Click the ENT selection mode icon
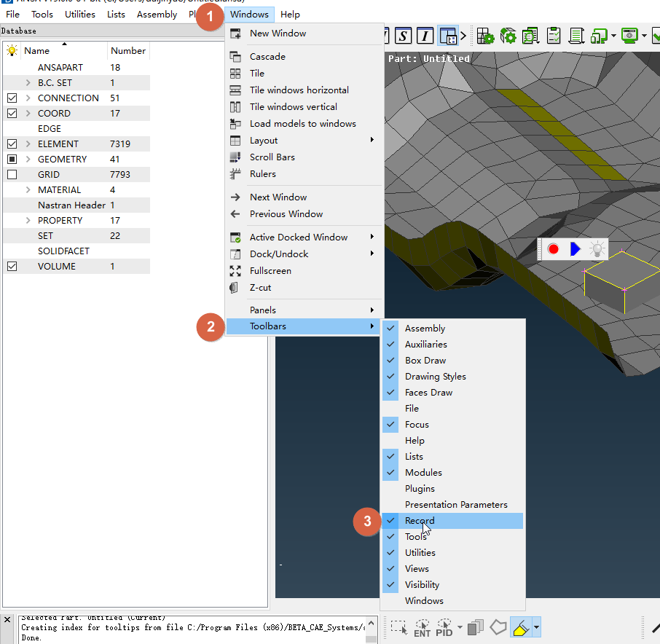Screen dimensions: 660x644 423,628
